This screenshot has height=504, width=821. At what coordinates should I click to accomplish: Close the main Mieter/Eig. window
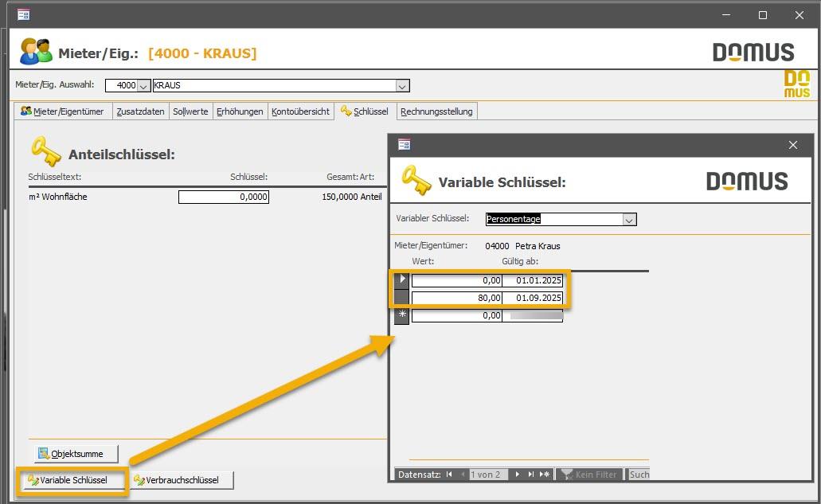point(799,15)
